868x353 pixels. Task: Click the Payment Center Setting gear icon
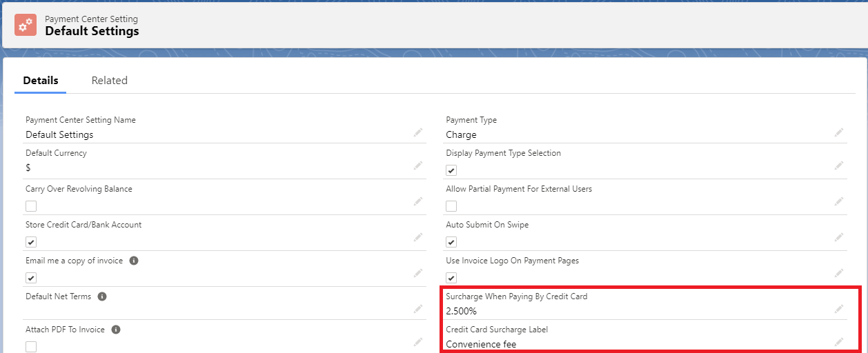pos(26,25)
